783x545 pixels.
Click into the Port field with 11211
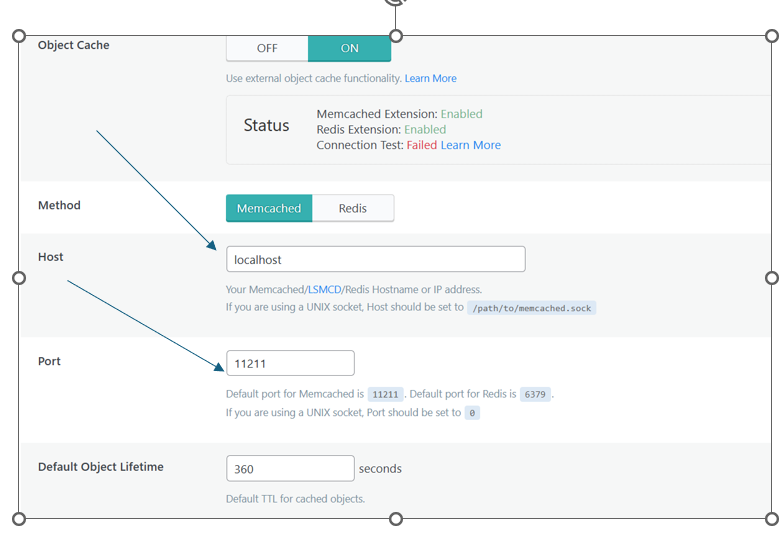tap(290, 363)
